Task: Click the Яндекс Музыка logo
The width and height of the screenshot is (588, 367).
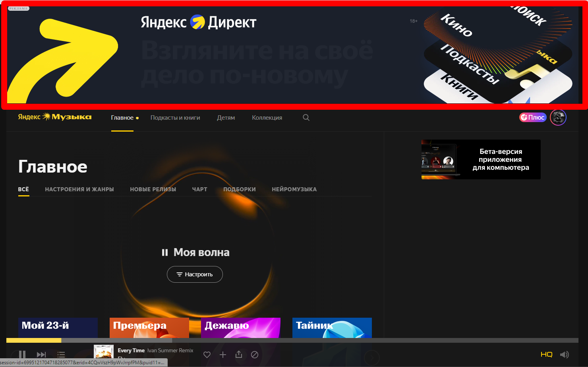Action: pos(55,117)
